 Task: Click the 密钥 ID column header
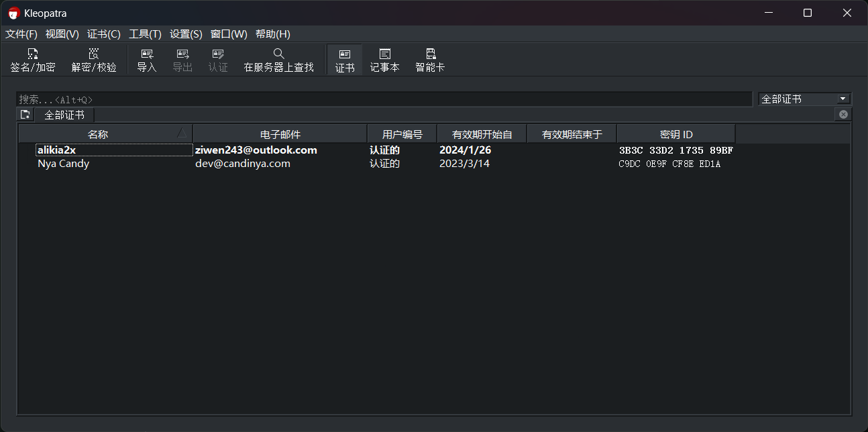click(675, 134)
